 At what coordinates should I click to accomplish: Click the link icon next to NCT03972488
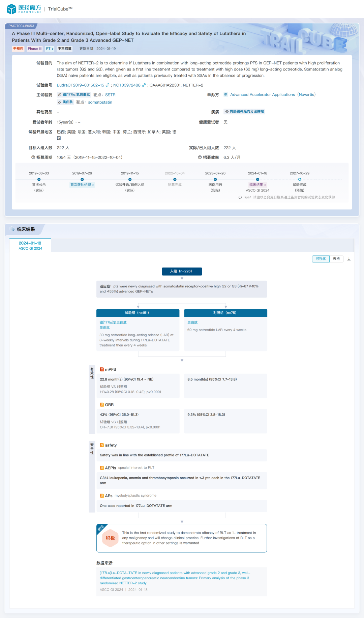coord(144,85)
